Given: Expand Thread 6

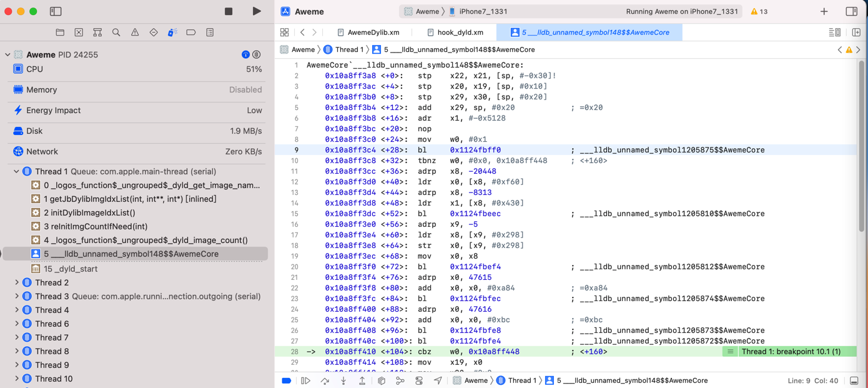Looking at the screenshot, I should (x=17, y=324).
